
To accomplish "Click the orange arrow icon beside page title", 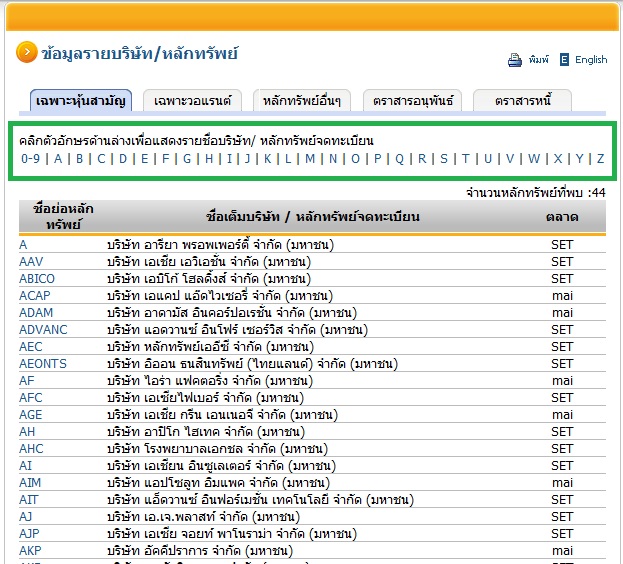I will [27, 52].
